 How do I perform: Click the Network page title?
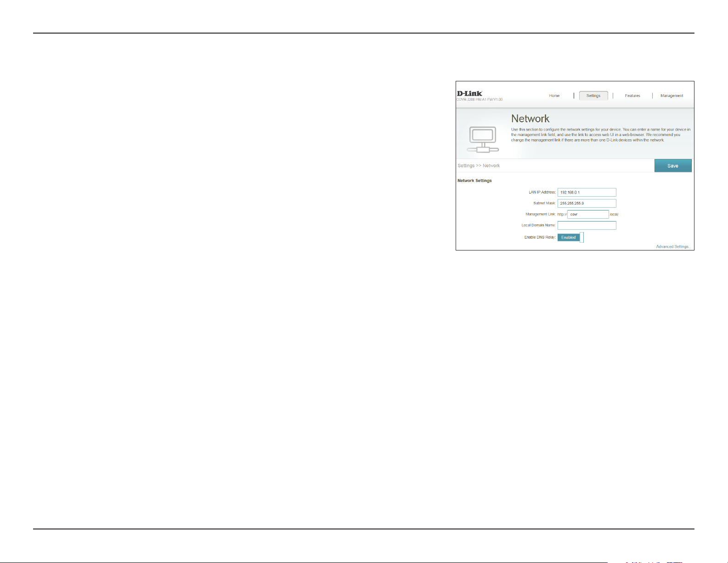[x=530, y=119]
